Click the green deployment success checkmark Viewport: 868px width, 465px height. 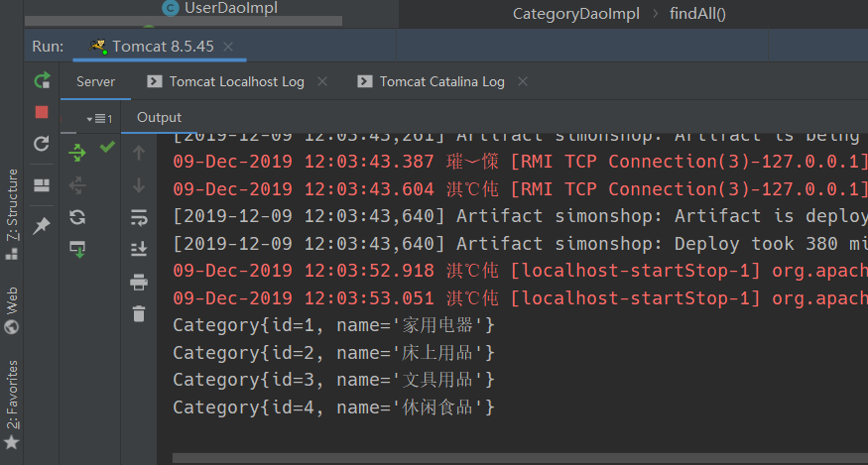pyautogui.click(x=107, y=147)
